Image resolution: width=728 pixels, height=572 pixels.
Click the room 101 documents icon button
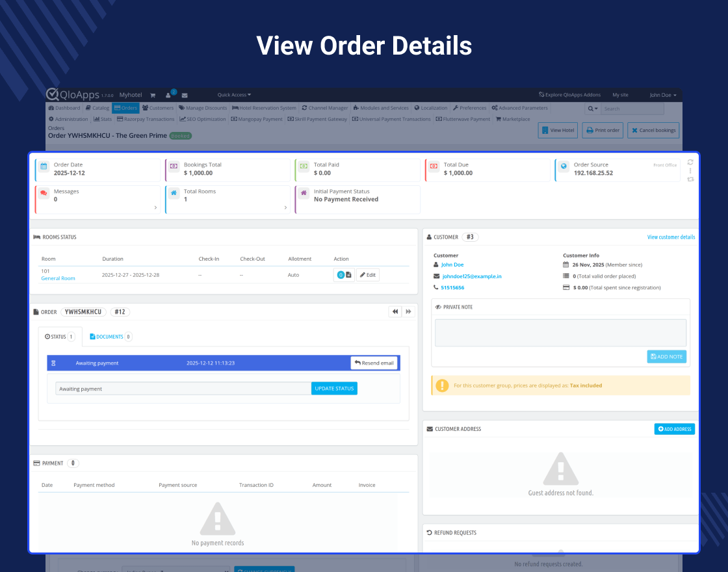(344, 275)
